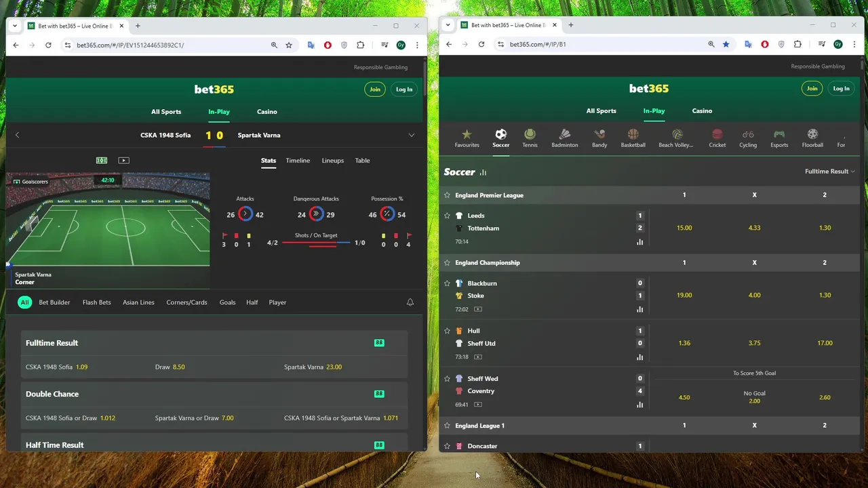The image size is (868, 488).
Task: Zoom magnifier icon in right browser address bar
Action: point(711,44)
